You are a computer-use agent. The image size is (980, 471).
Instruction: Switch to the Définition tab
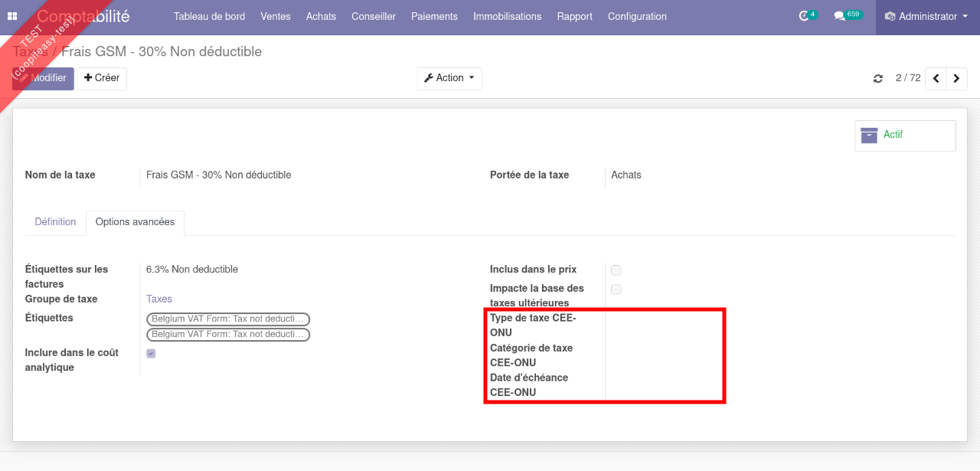[55, 222]
